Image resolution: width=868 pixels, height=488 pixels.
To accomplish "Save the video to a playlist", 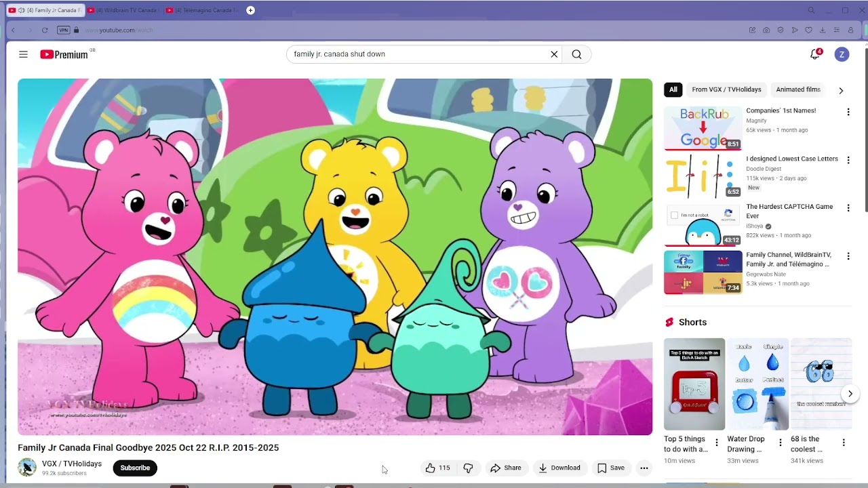I will coord(610,468).
